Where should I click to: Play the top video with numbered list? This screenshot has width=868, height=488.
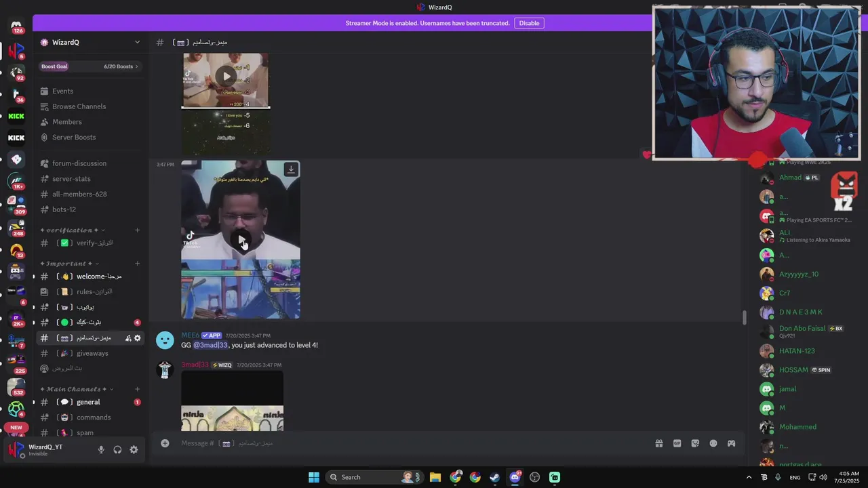click(x=226, y=76)
